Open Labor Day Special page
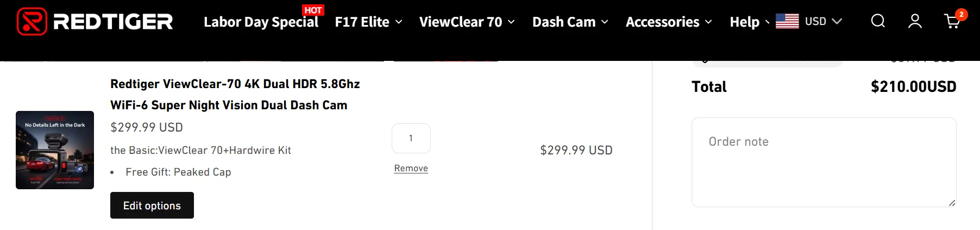Viewport: 980px width, 230px height. click(261, 22)
